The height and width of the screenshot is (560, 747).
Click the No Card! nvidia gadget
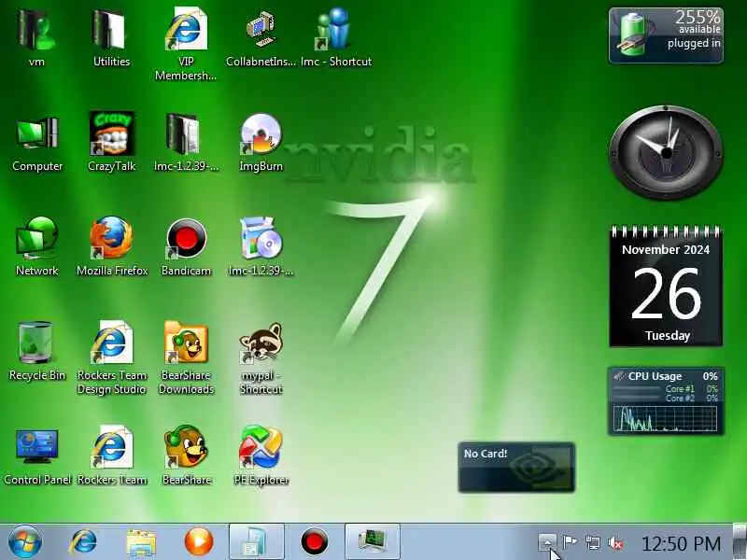(x=516, y=468)
